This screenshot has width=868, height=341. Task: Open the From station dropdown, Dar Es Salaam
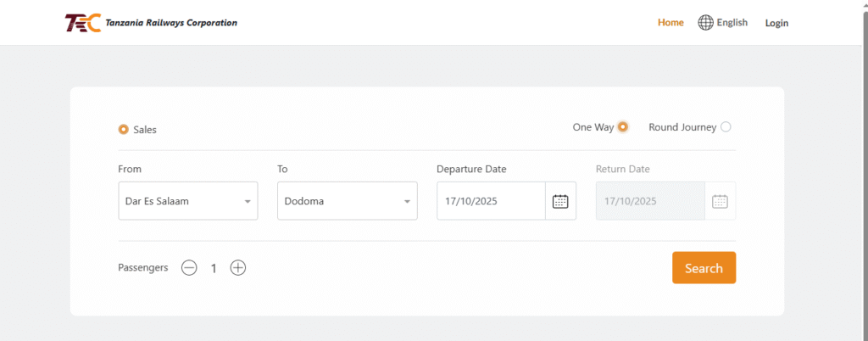187,201
